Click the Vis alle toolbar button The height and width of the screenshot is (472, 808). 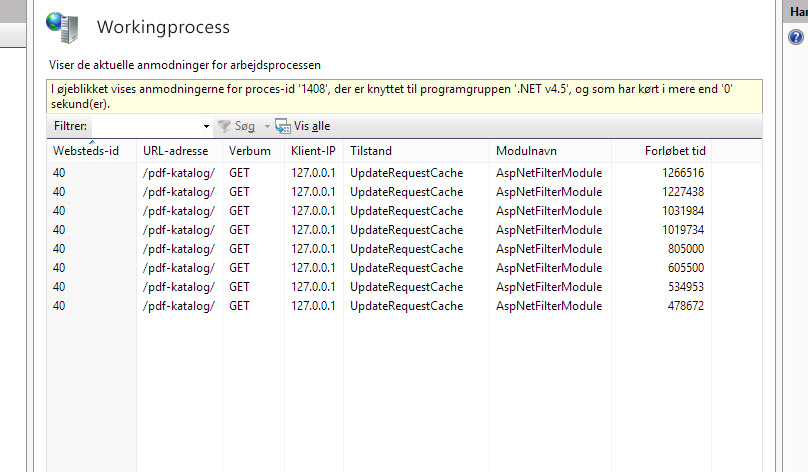tap(303, 127)
